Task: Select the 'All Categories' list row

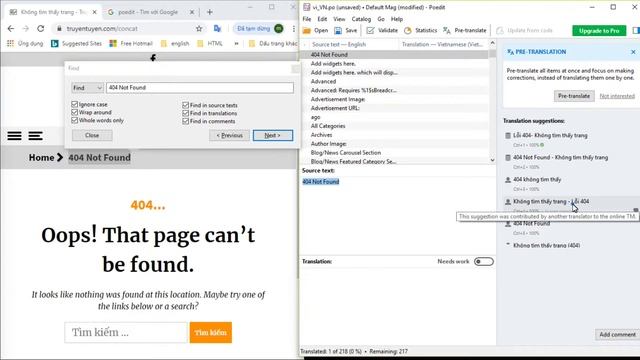Action: pyautogui.click(x=394, y=126)
